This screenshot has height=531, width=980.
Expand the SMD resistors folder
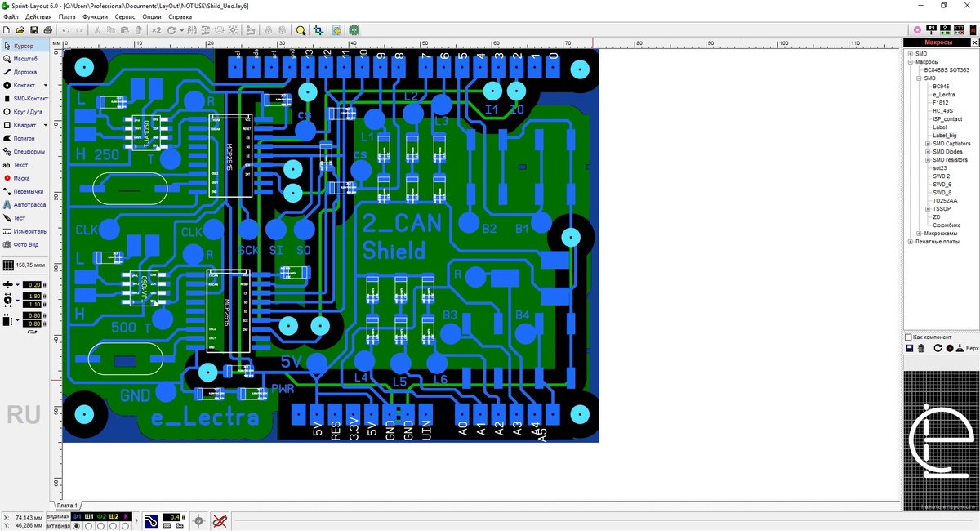(928, 159)
